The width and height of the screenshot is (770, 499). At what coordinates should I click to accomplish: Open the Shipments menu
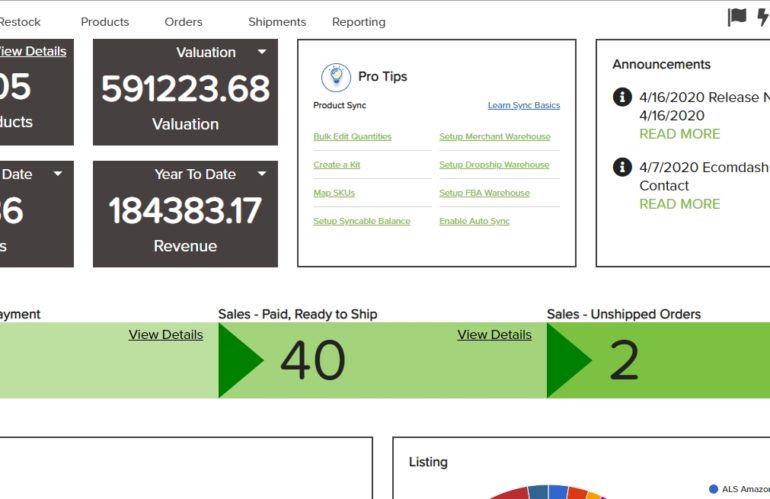tap(277, 22)
